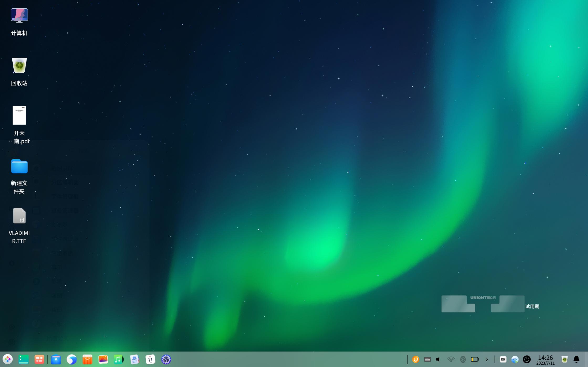The height and width of the screenshot is (367, 588).
Task: Open the Contacts app in dock
Action: point(134,359)
